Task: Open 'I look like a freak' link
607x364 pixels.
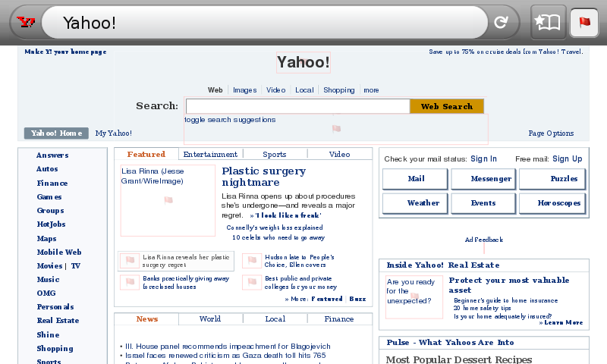Action: point(288,215)
